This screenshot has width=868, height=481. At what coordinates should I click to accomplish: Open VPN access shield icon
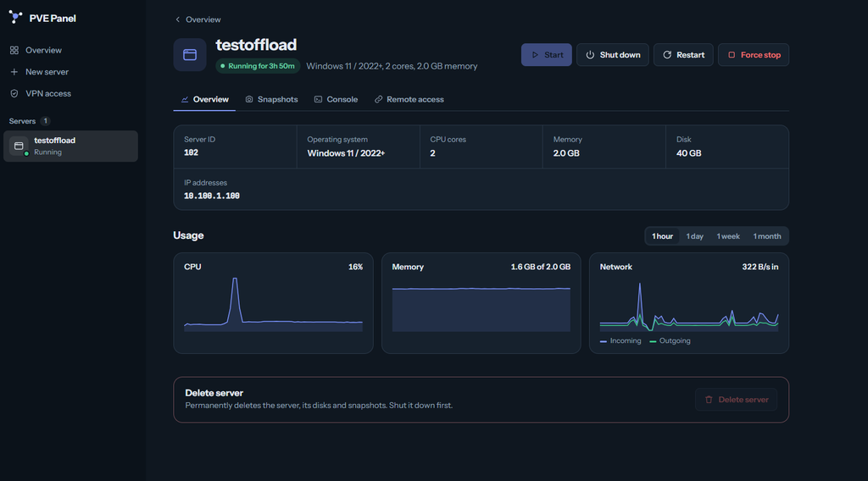[14, 93]
